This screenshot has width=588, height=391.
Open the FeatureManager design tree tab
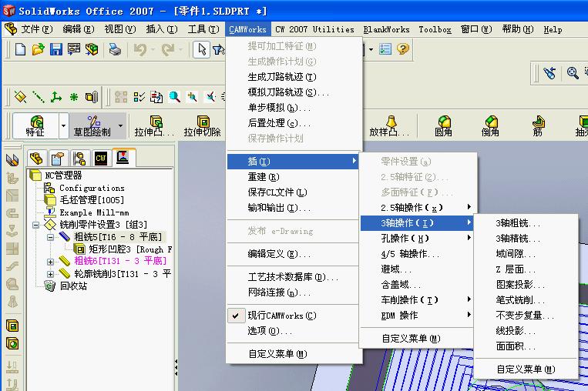click(36, 158)
